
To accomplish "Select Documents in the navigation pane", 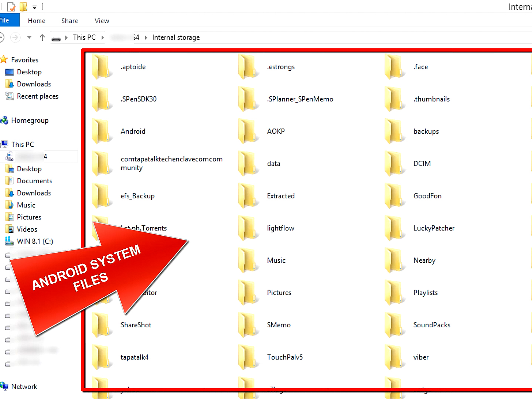I will (x=34, y=181).
